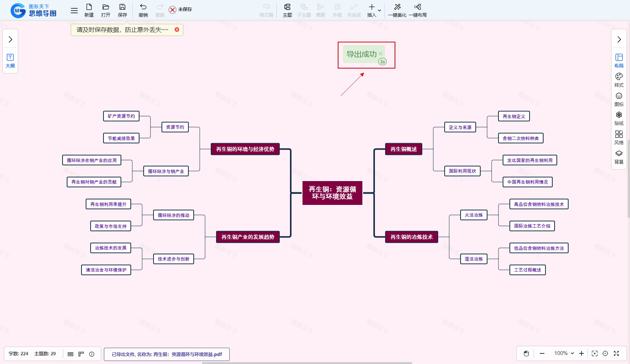Apply 一键美化 auto-beautify
This screenshot has height=364, width=630.
point(397,10)
